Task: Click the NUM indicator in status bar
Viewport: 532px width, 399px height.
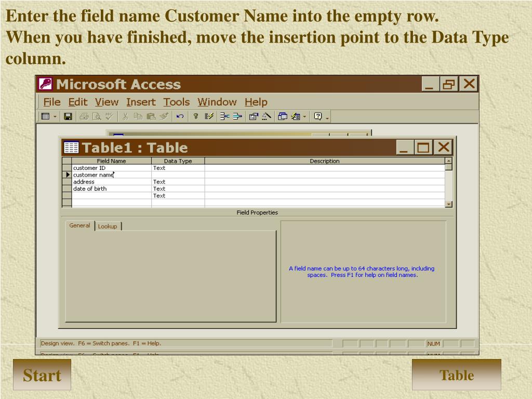Action: click(x=434, y=343)
